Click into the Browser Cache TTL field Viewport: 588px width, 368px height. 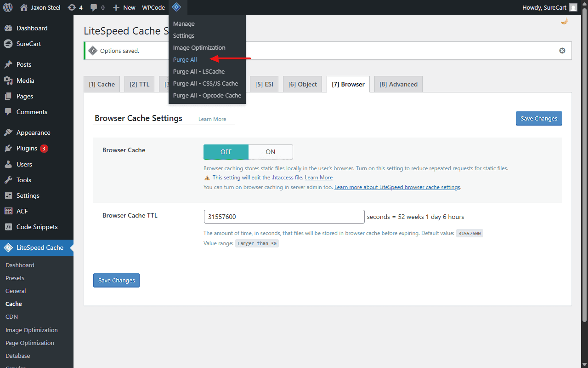(x=284, y=217)
